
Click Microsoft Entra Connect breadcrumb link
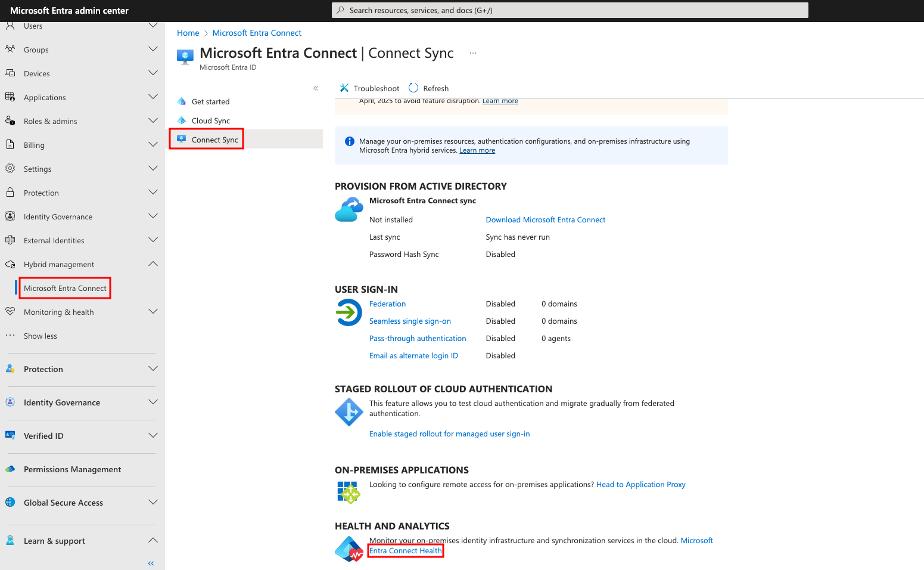point(257,33)
